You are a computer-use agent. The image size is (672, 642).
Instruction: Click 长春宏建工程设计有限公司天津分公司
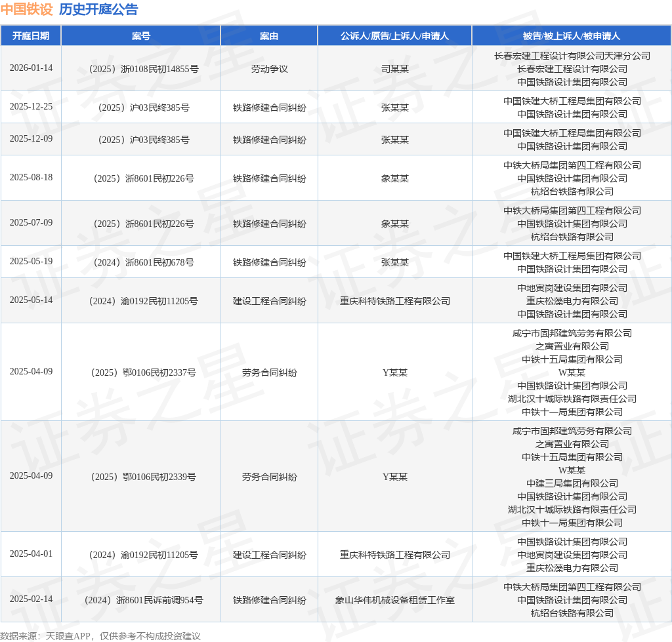point(572,56)
